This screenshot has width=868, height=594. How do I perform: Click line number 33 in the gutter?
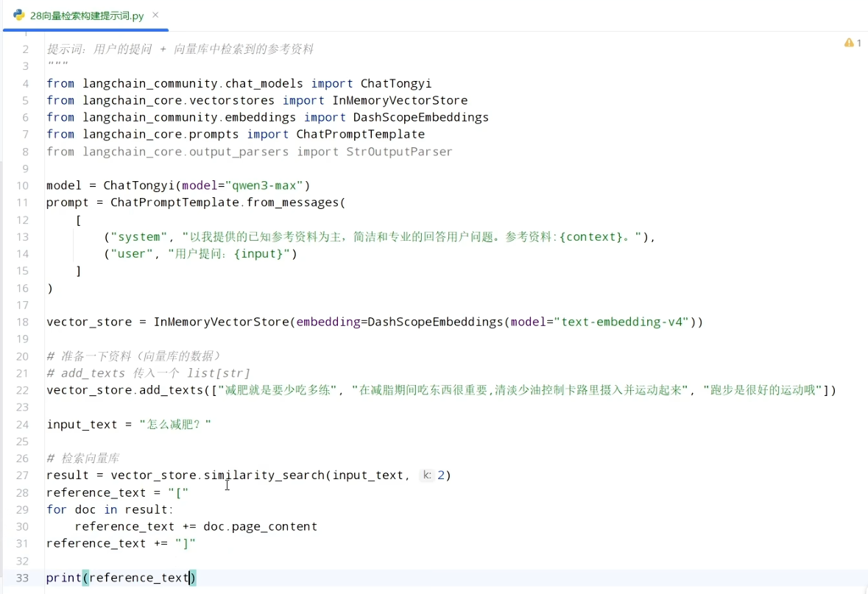(22, 578)
